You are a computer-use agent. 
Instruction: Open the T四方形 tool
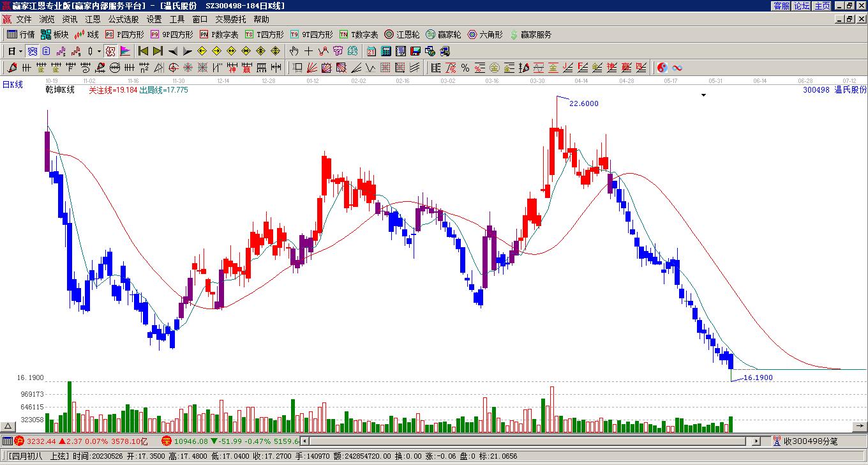[264, 34]
